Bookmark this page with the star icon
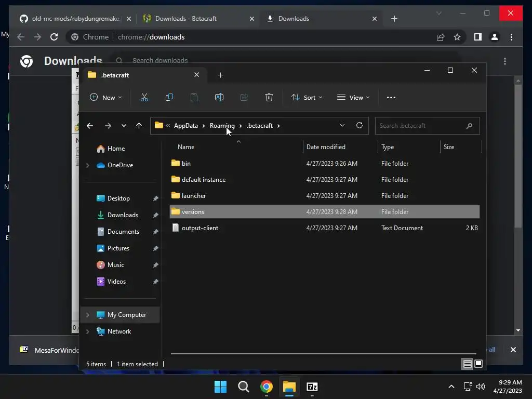 click(457, 37)
